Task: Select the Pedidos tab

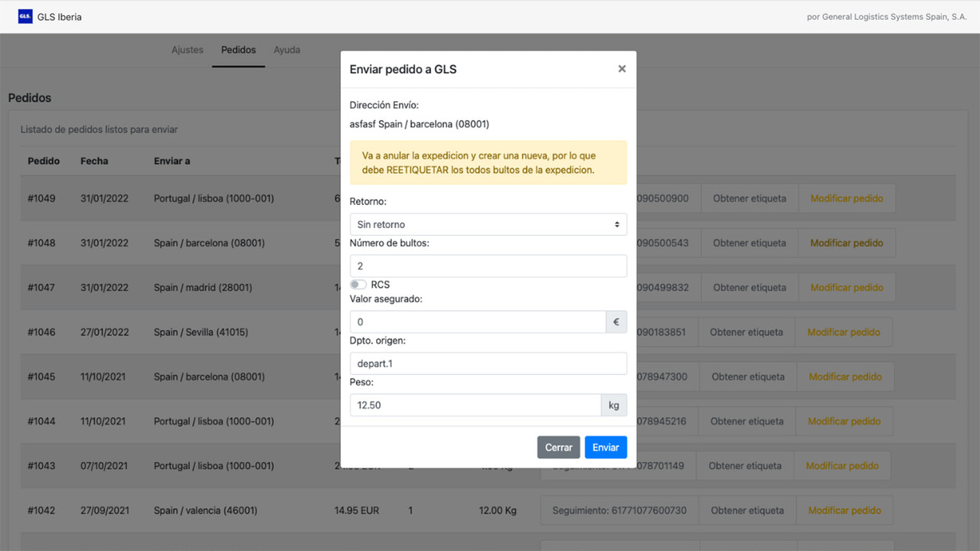Action: 238,50
